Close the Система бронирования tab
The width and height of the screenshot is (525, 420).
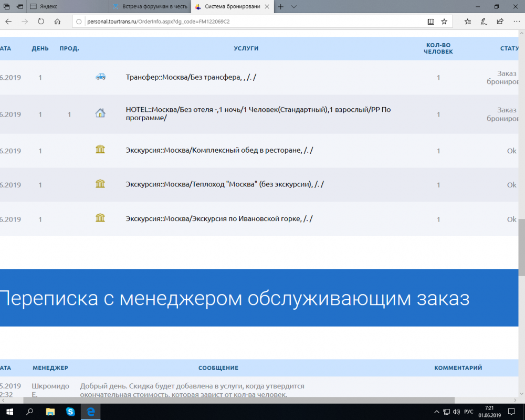pyautogui.click(x=267, y=7)
